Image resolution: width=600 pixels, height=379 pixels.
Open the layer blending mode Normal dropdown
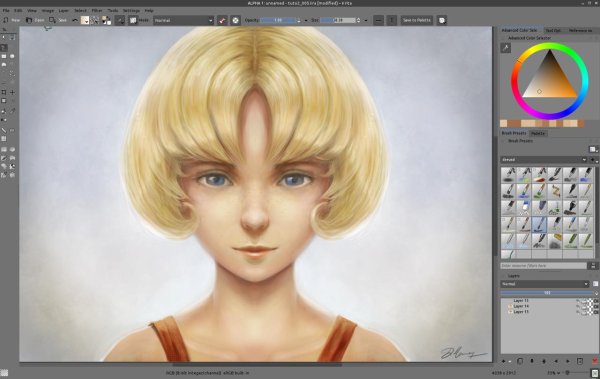(545, 284)
